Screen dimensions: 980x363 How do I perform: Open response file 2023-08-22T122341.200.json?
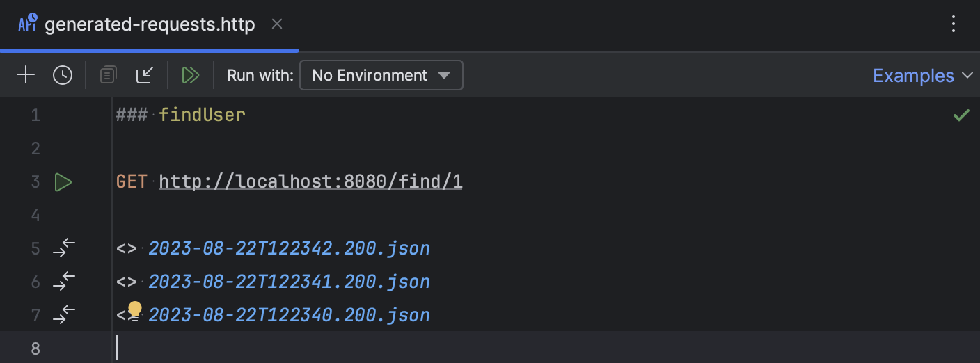(290, 282)
